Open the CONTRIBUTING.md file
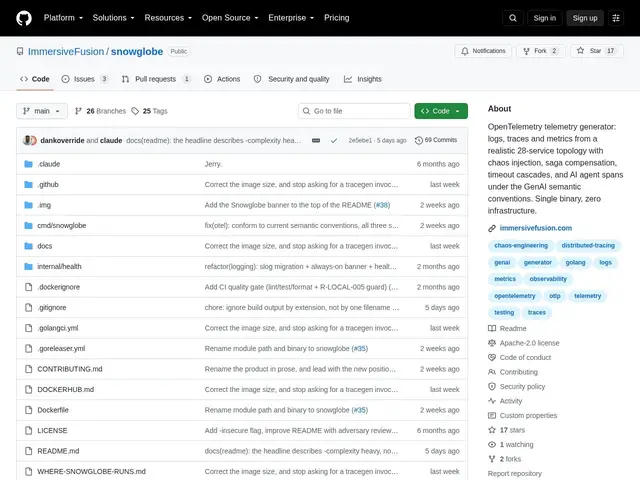640x480 pixels. click(70, 369)
